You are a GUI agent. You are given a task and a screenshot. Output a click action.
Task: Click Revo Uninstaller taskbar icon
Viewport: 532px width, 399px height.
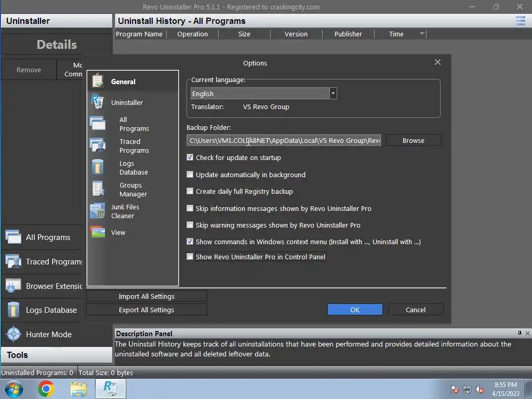pos(111,389)
